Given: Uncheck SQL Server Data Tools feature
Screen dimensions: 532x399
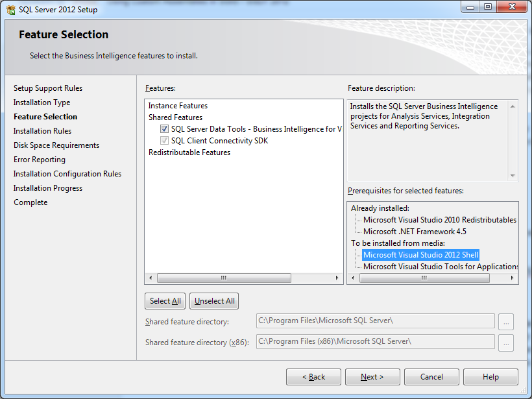Looking at the screenshot, I should point(165,128).
